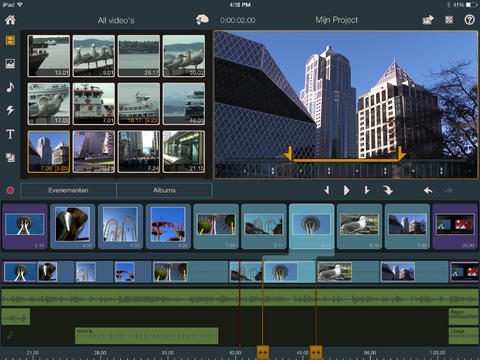Select the street view thumbnail 7.24

(x=139, y=152)
